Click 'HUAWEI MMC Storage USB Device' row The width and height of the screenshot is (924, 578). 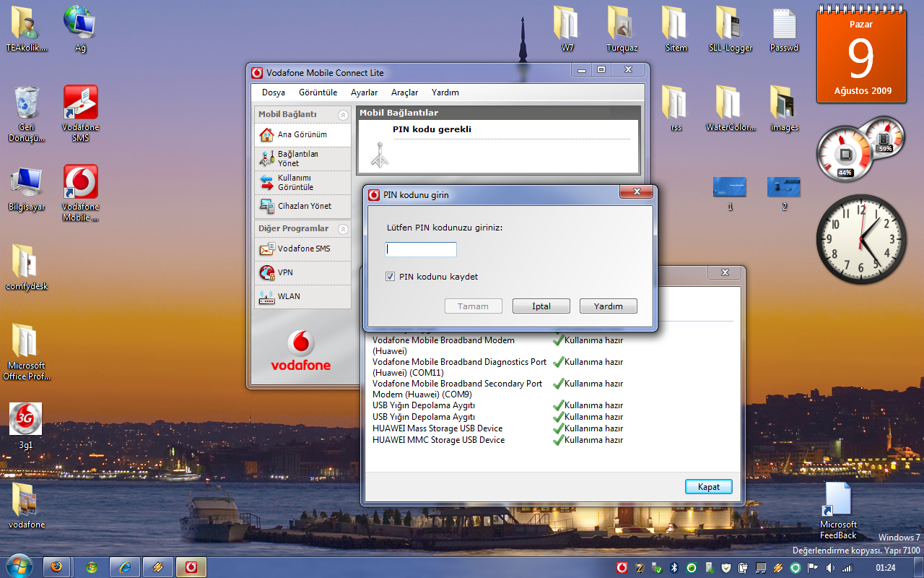497,440
